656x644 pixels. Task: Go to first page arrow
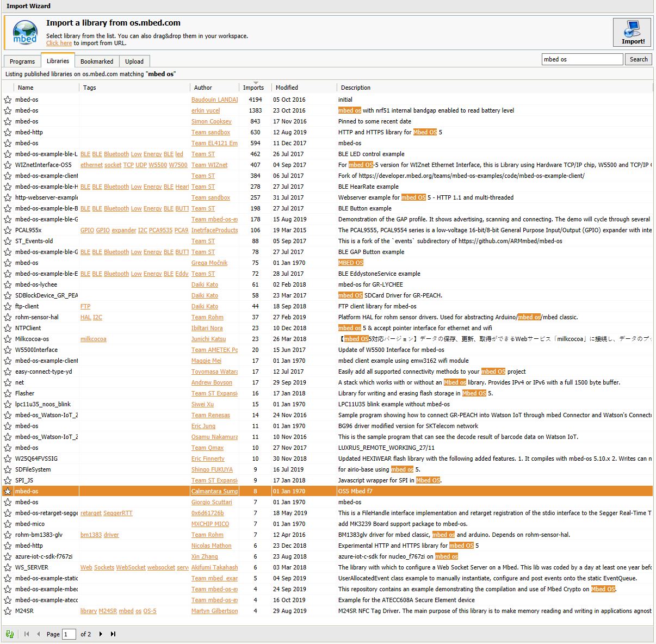click(x=27, y=634)
